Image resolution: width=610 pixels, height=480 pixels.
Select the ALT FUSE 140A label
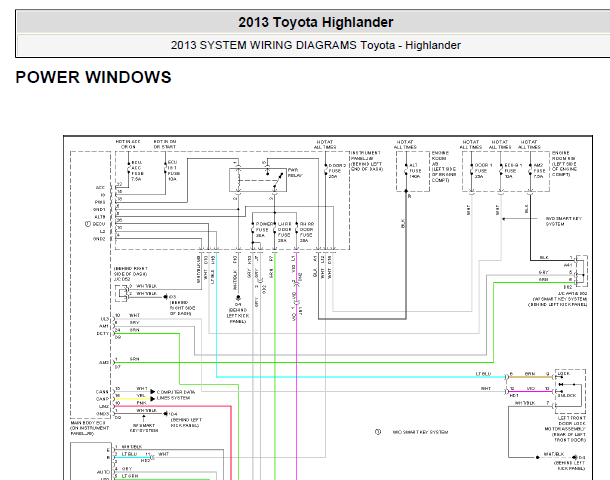click(415, 171)
